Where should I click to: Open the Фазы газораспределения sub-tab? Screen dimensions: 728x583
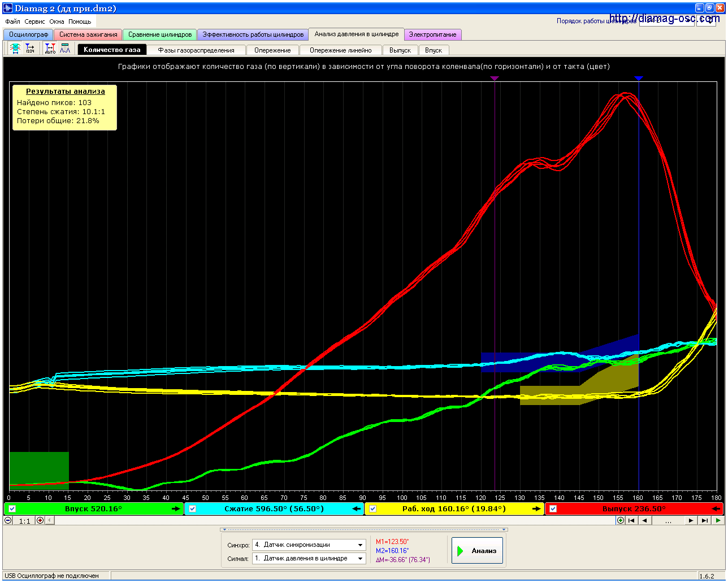click(x=196, y=50)
